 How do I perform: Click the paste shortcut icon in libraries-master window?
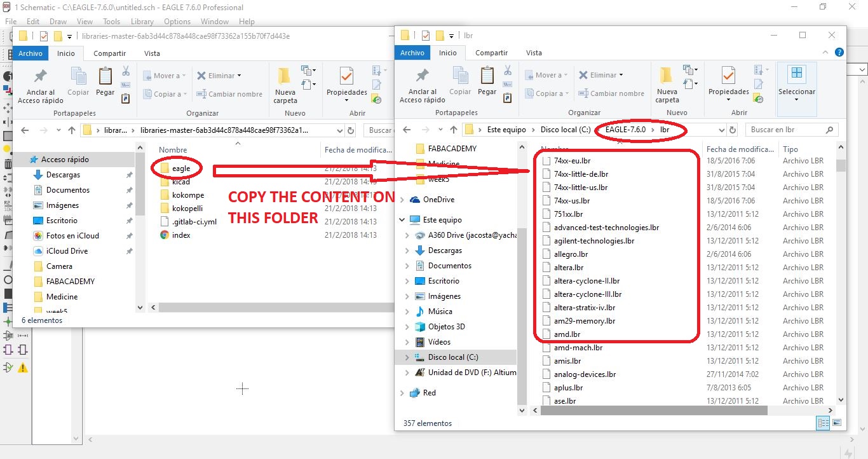(x=126, y=99)
